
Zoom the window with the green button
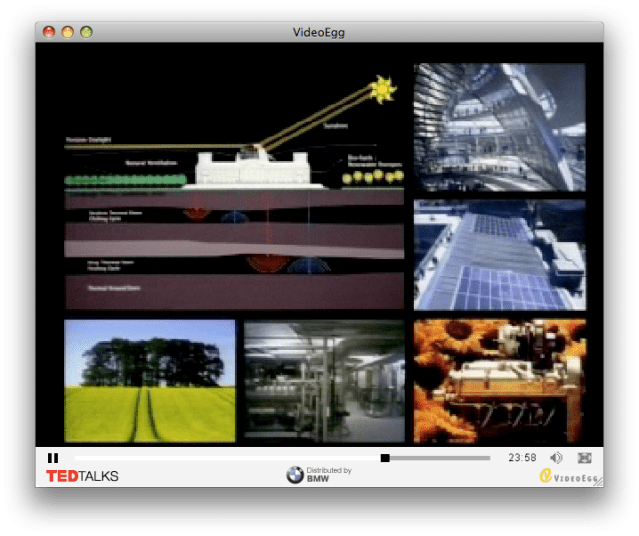[86, 32]
